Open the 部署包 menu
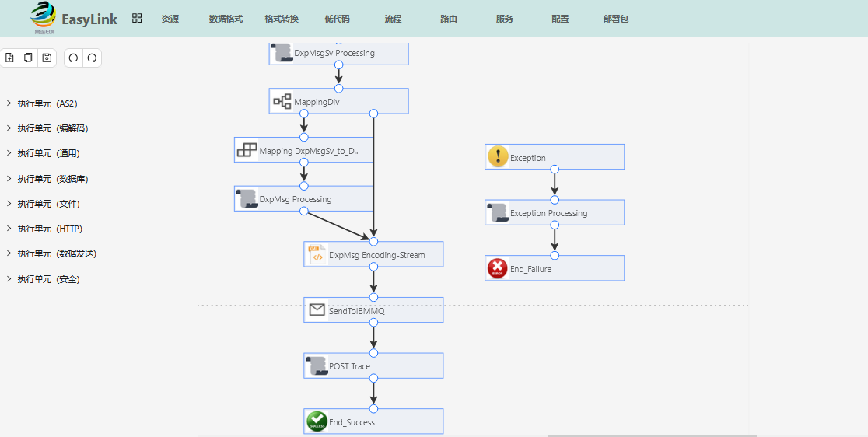Screen dimensions: 868x437 pos(615,19)
